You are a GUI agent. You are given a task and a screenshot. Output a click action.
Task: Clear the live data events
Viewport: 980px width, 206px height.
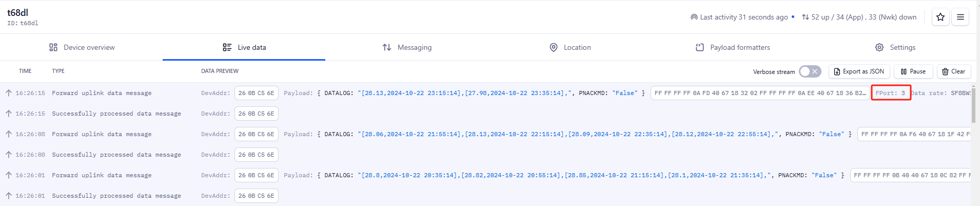[954, 71]
